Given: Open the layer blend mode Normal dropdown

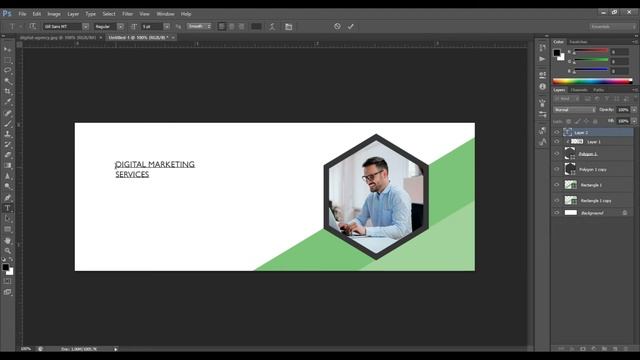Looking at the screenshot, I should pos(574,110).
